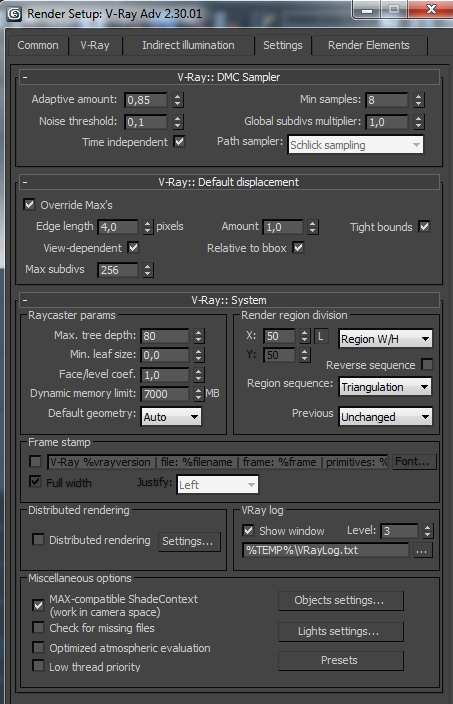453x704 pixels.
Task: Switch to the Common tab
Action: pyautogui.click(x=38, y=45)
